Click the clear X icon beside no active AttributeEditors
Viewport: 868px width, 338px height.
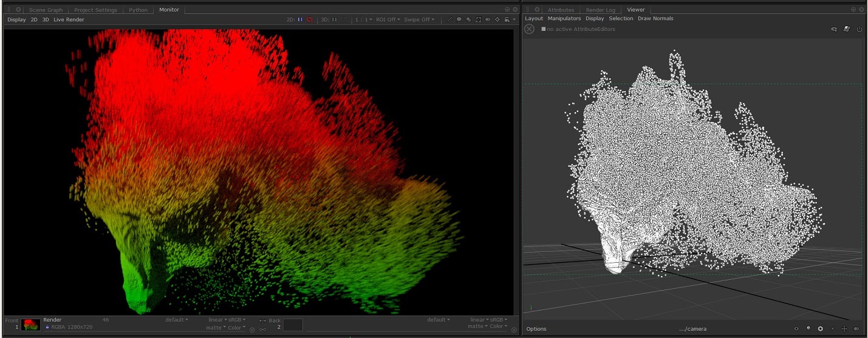point(529,29)
